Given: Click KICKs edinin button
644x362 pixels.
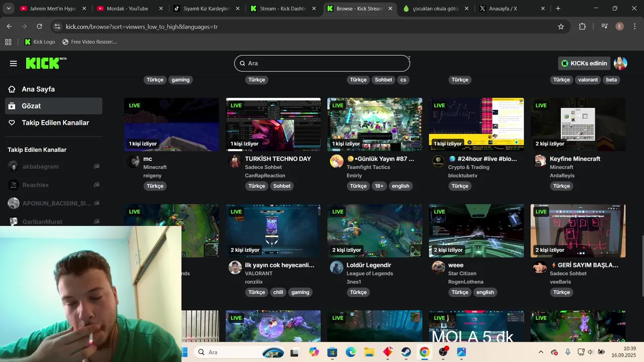Looking at the screenshot, I should (584, 63).
